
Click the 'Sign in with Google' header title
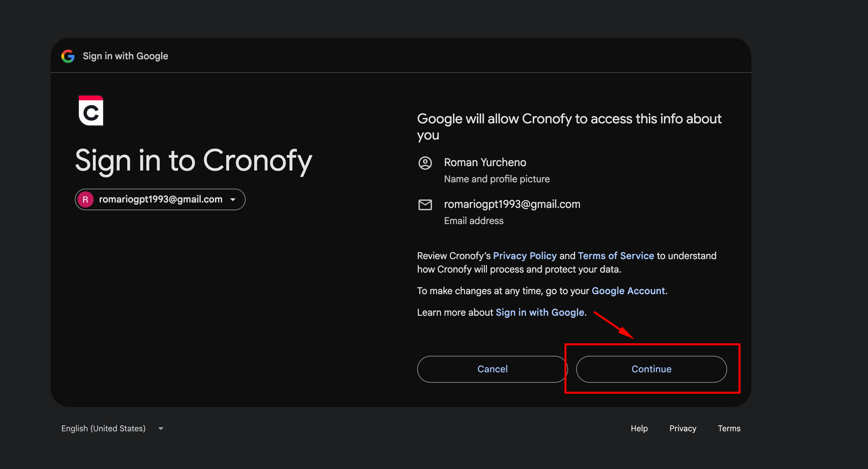(x=125, y=56)
